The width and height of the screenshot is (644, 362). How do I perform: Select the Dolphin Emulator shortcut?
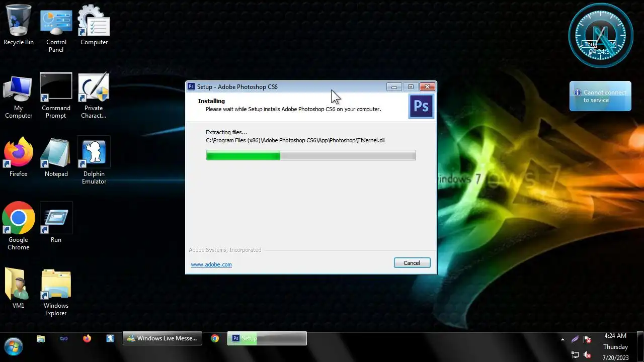[x=94, y=161]
